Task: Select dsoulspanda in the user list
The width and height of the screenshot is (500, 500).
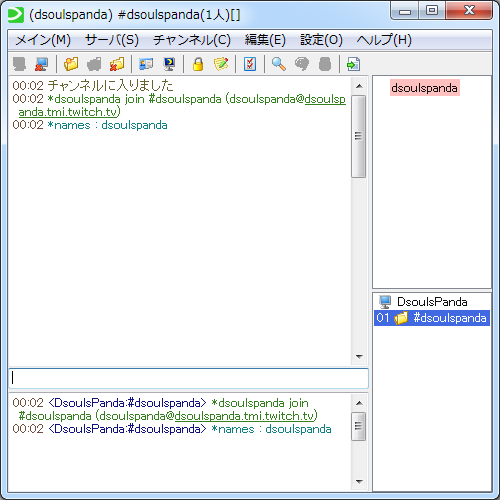Action: click(425, 88)
